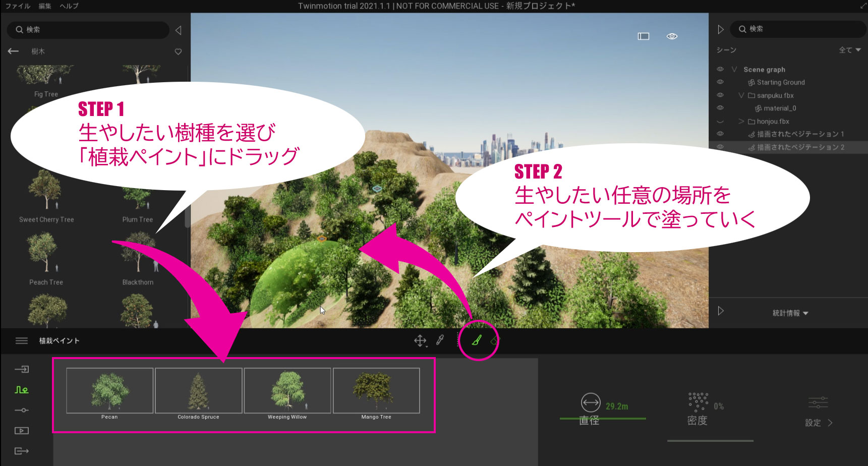868x466 pixels.
Task: Expand the honjou.fbx folder
Action: [x=741, y=122]
